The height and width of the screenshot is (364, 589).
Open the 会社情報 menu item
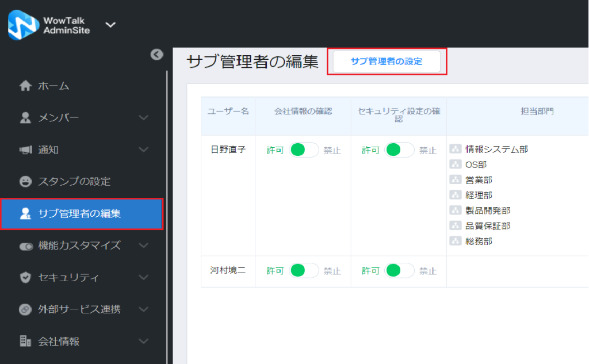(x=83, y=341)
